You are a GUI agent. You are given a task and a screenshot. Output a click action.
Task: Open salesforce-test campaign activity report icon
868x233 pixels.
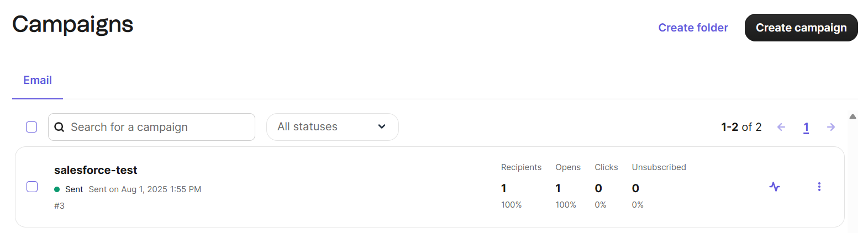click(775, 187)
